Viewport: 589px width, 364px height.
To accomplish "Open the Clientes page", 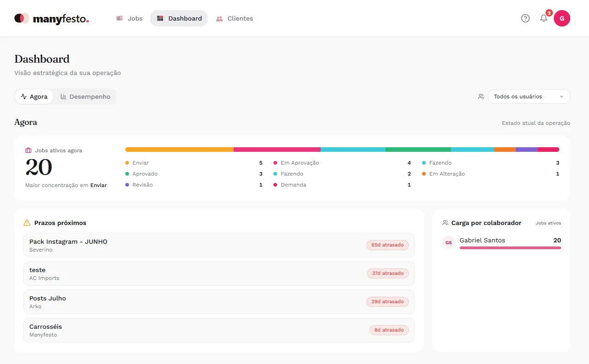I will 235,19.
